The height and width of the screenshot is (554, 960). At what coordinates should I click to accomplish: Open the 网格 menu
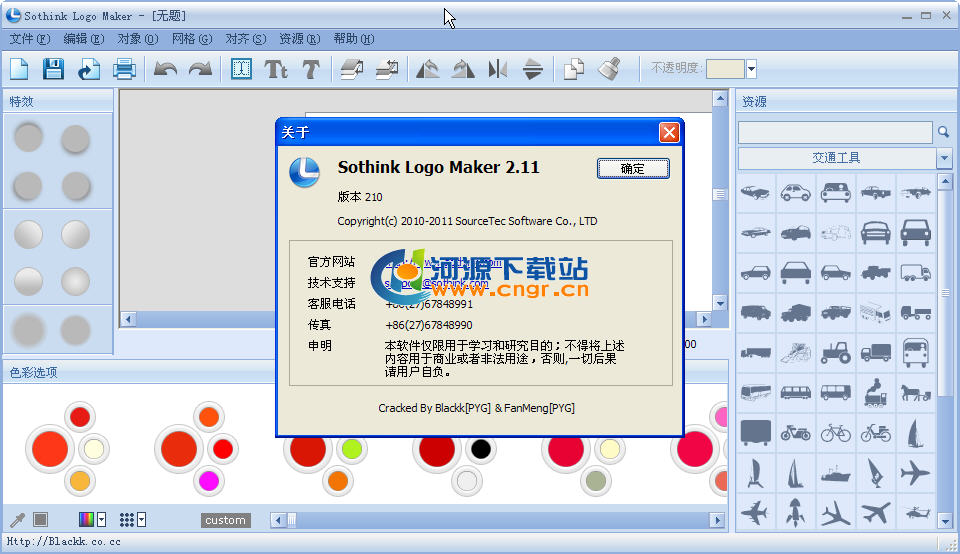coord(192,39)
